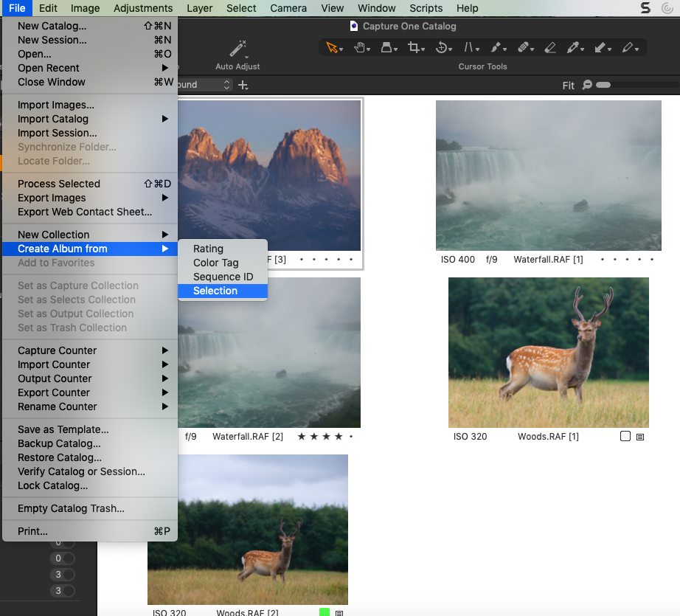Expand the Export Images submenu

[x=90, y=198]
